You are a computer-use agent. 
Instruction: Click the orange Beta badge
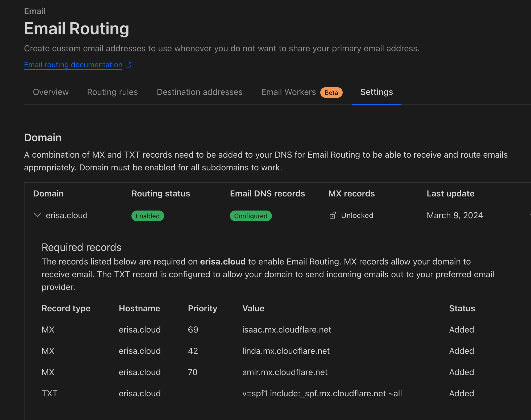click(x=331, y=93)
